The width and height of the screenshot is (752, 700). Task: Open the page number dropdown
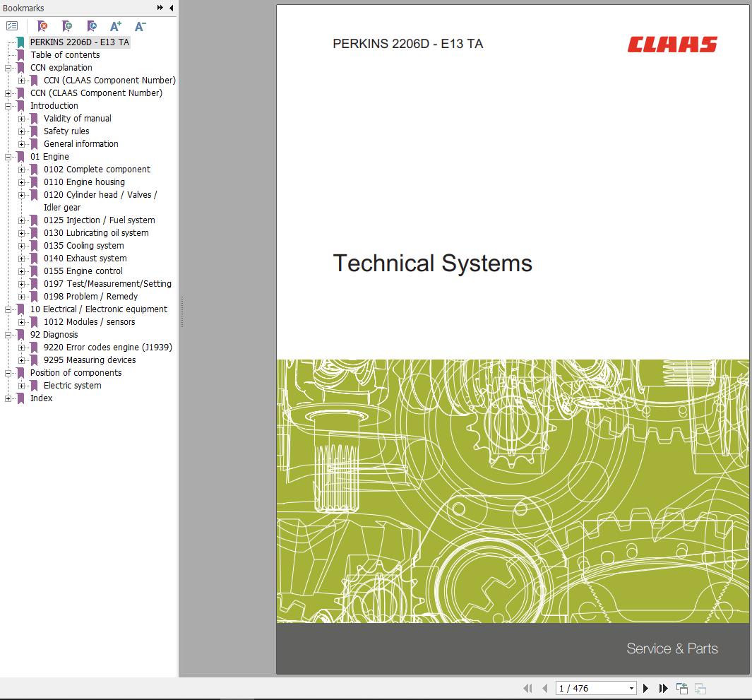631,688
